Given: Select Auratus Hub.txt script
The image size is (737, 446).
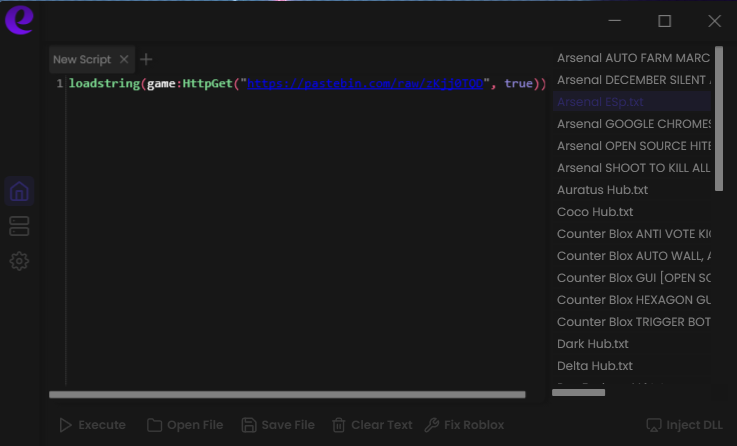Looking at the screenshot, I should [x=633, y=190].
